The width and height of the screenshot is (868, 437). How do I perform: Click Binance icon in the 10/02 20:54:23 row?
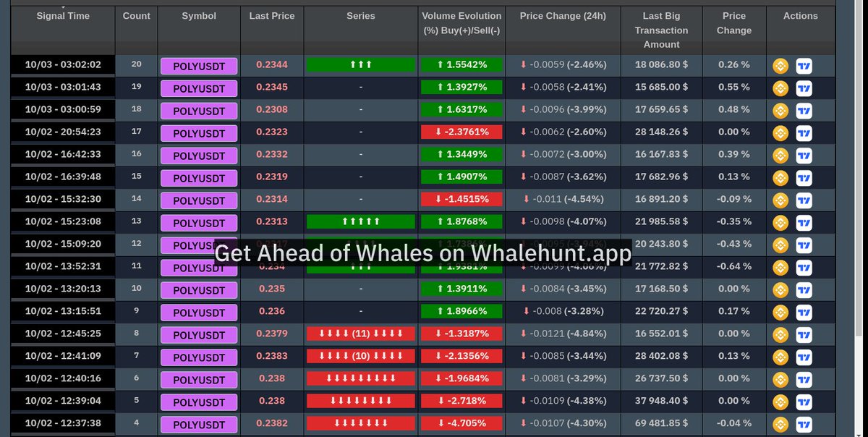coord(780,133)
